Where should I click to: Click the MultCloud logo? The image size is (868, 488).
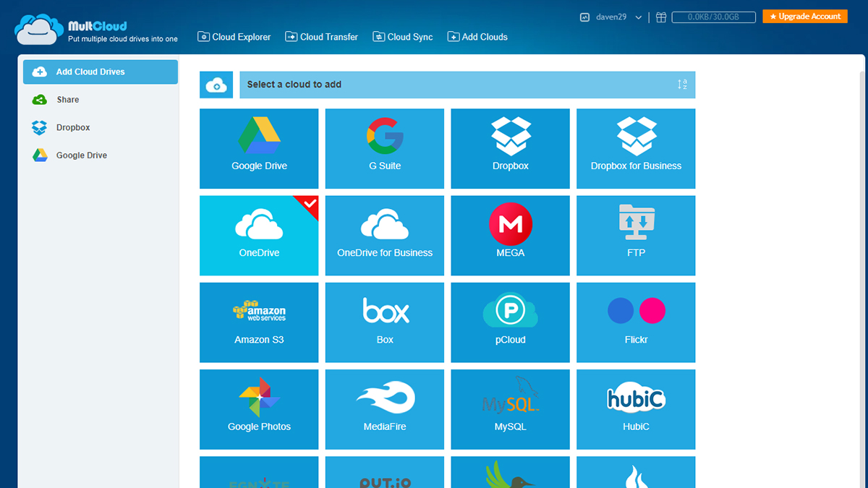pos(96,28)
